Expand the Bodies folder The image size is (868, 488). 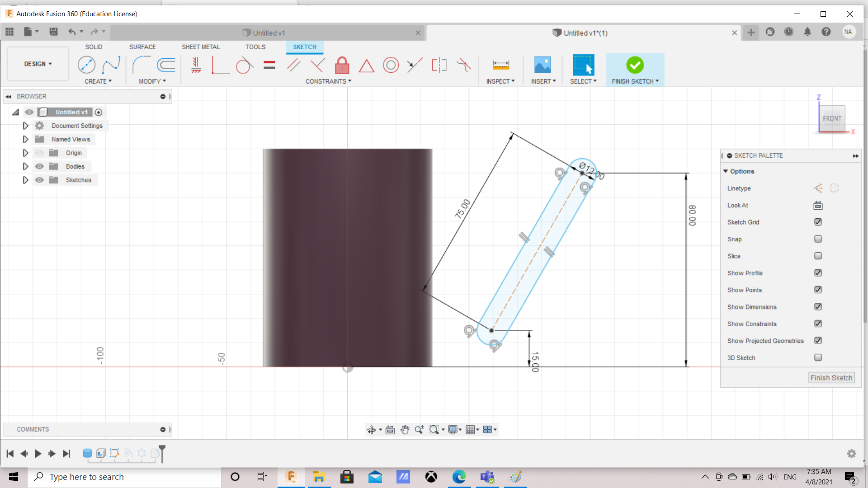tap(25, 166)
